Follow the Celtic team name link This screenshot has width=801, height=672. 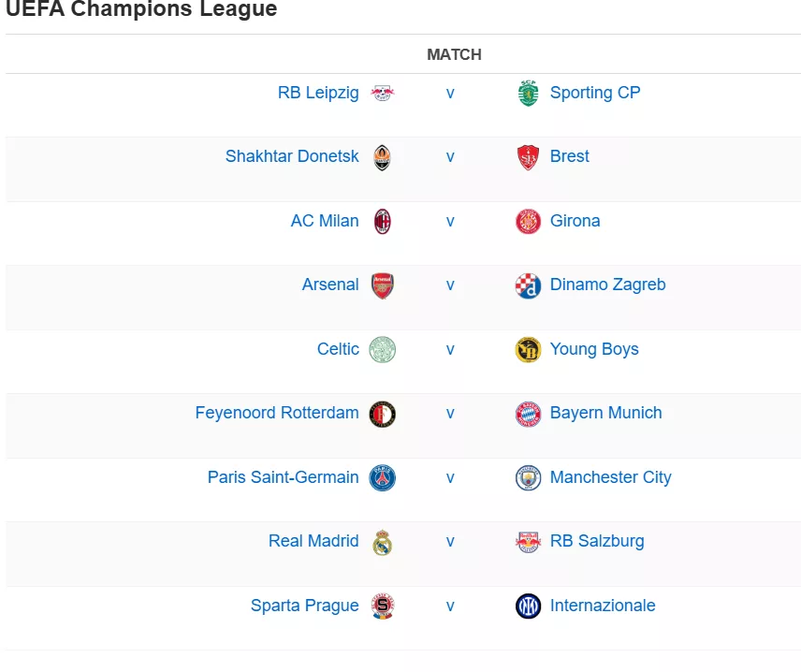point(338,349)
